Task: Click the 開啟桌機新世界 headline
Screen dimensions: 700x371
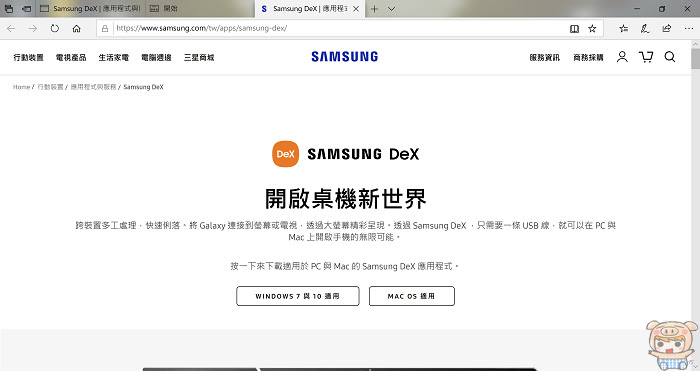Action: tap(346, 199)
